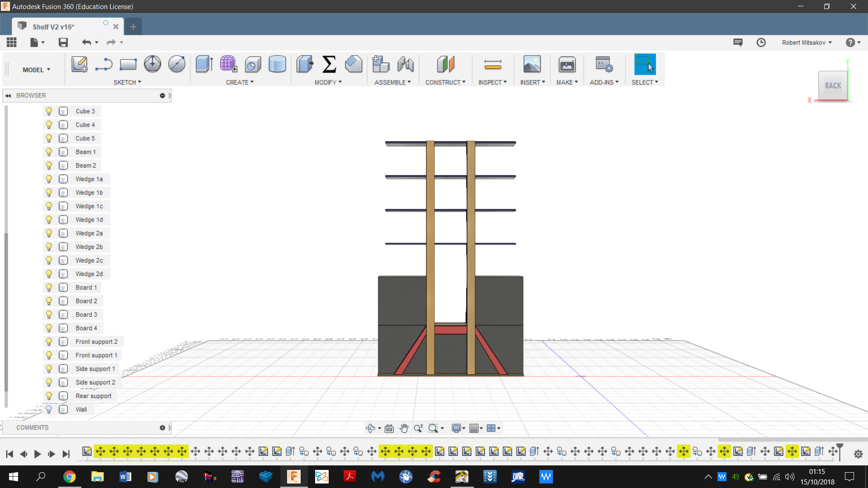This screenshot has width=868, height=488.
Task: Open Scripts and Add-Ins icon
Action: (x=604, y=64)
